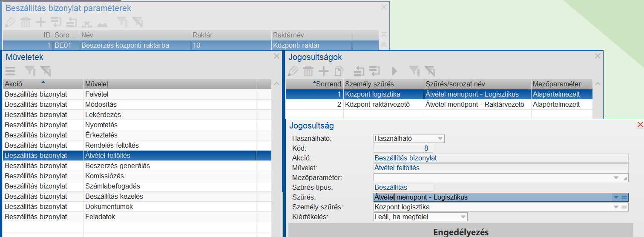
Task: Click the Engedélyezés section header
Action: [460, 232]
